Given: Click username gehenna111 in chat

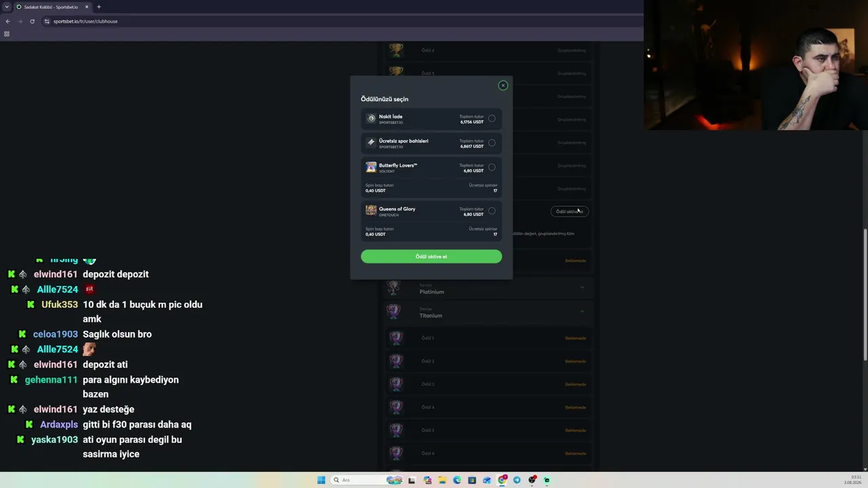Looking at the screenshot, I should [x=52, y=380].
